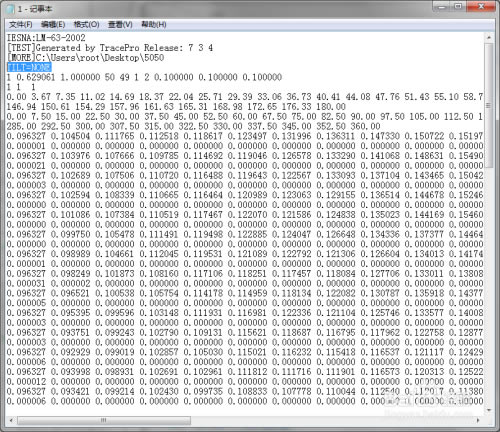Click the line reading 1 1 1
500x432 pixels.
coord(21,87)
